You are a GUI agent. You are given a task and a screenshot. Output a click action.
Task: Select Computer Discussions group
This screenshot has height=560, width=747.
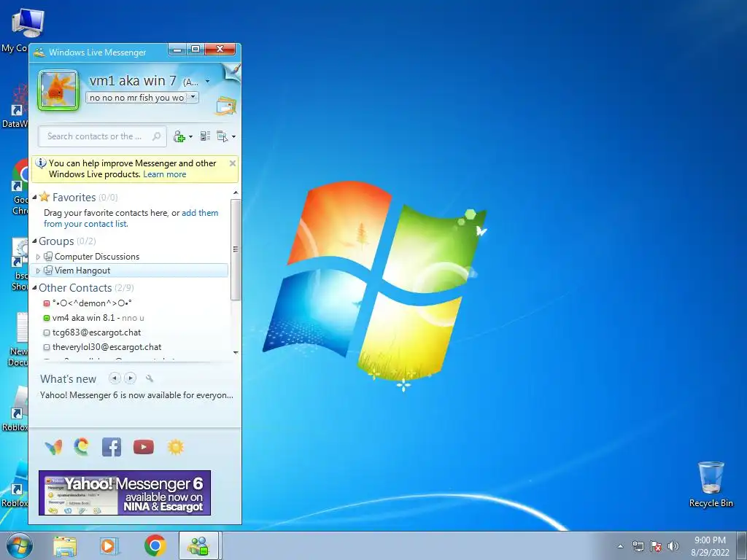click(x=97, y=257)
